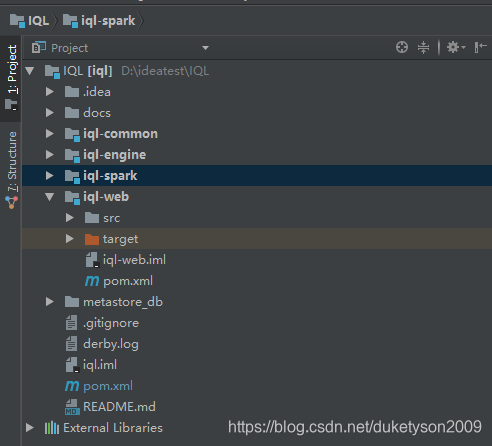Click the orange target folder icon
Screen dimensions: 492x446
pos(92,239)
